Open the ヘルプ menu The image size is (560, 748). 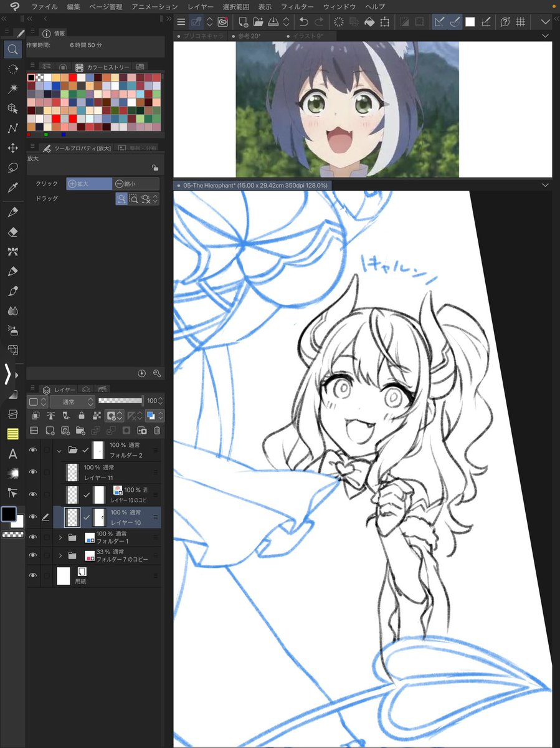click(x=375, y=6)
